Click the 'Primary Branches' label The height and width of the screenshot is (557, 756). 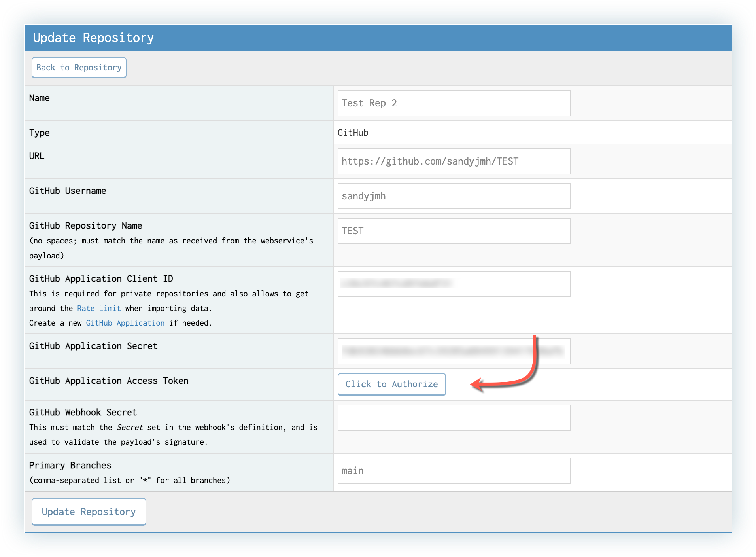point(70,465)
